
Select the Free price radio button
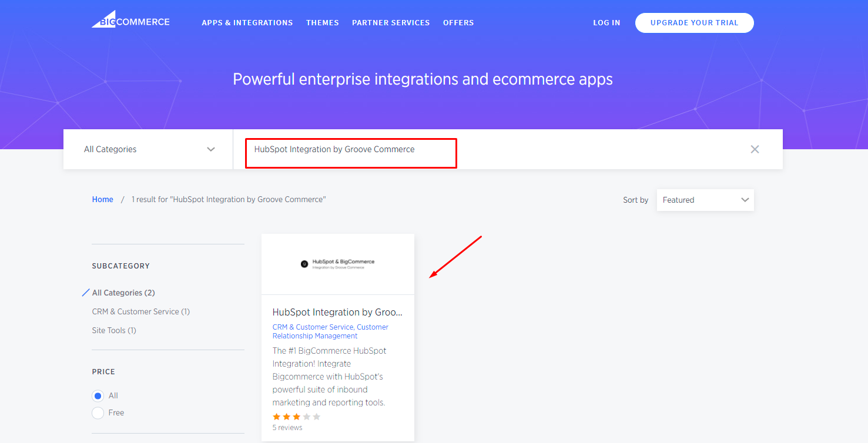tap(98, 413)
